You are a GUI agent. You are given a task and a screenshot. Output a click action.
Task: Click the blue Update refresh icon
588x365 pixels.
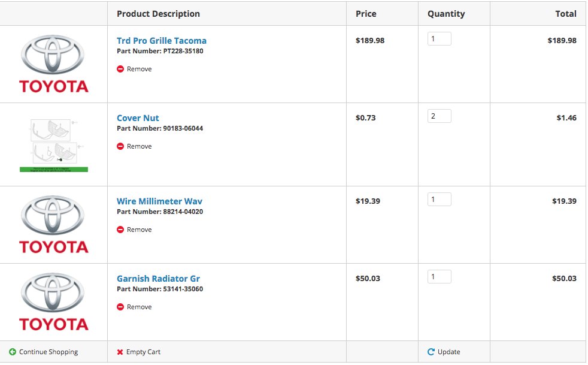pos(431,352)
